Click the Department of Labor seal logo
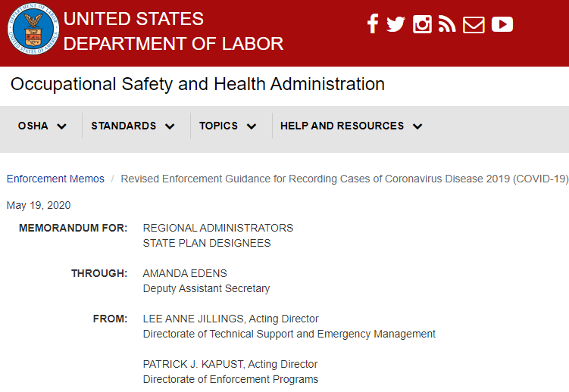The height and width of the screenshot is (392, 569). [33, 30]
